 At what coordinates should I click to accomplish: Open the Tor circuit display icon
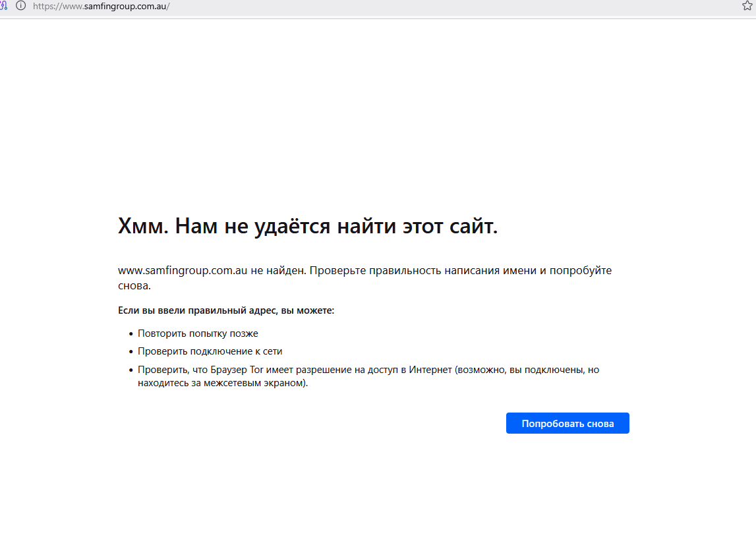point(3,6)
